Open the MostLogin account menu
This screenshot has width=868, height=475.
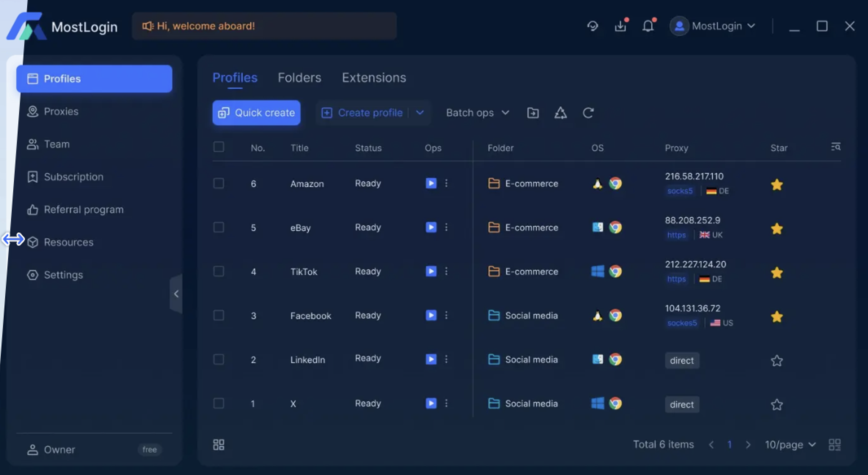click(x=712, y=26)
